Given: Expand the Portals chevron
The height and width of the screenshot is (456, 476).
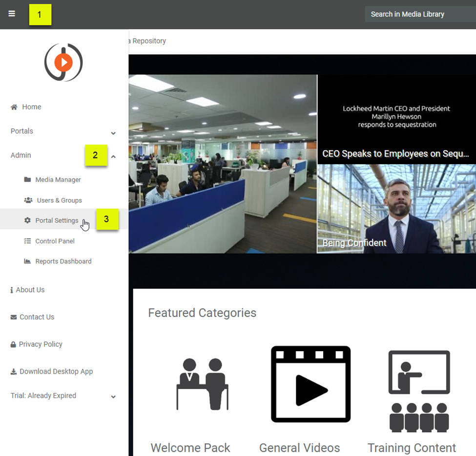Looking at the screenshot, I should point(113,133).
